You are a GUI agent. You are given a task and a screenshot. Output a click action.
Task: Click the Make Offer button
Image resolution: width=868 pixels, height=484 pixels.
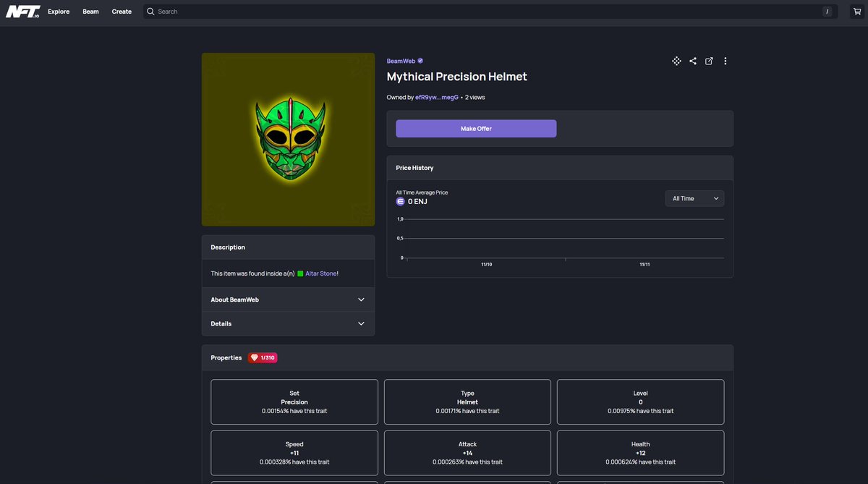[476, 128]
